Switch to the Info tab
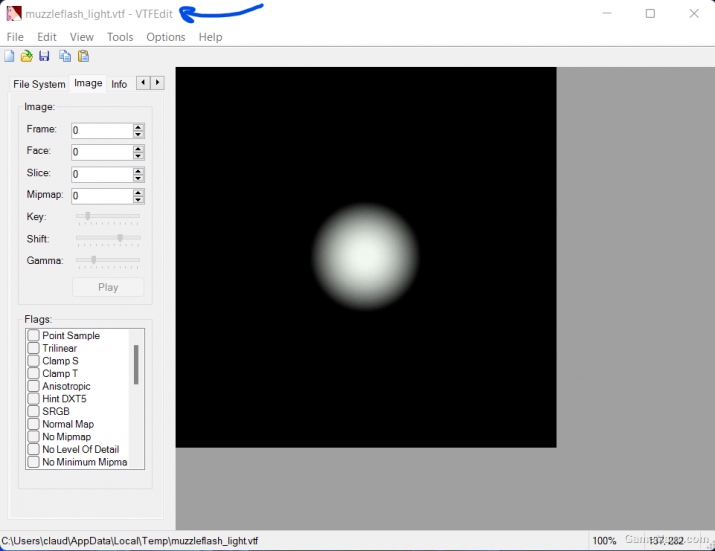The width and height of the screenshot is (715, 551). (x=119, y=84)
